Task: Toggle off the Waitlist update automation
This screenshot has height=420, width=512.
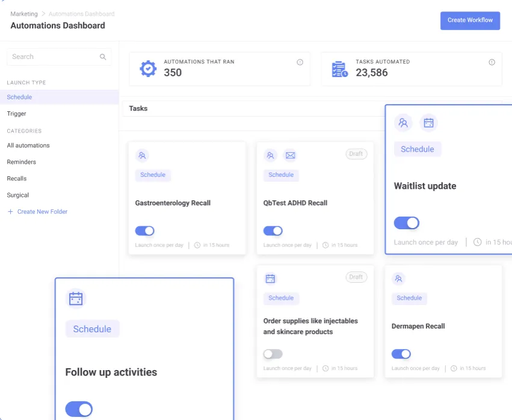Action: 407,223
